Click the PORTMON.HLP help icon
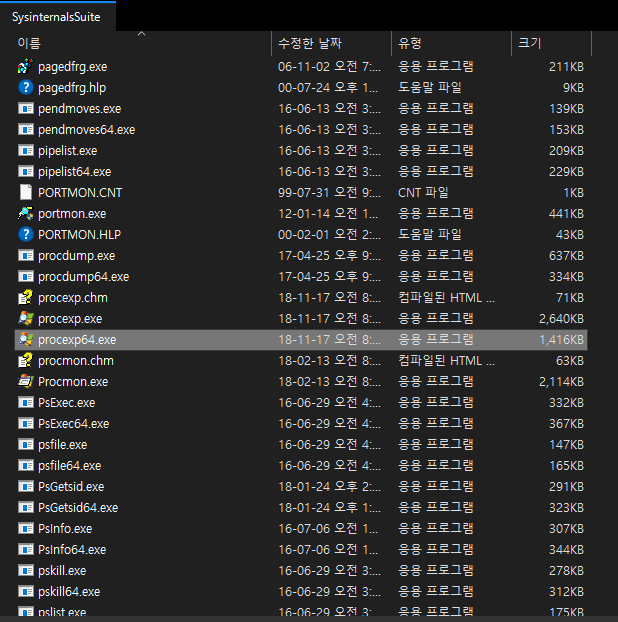 [x=26, y=234]
